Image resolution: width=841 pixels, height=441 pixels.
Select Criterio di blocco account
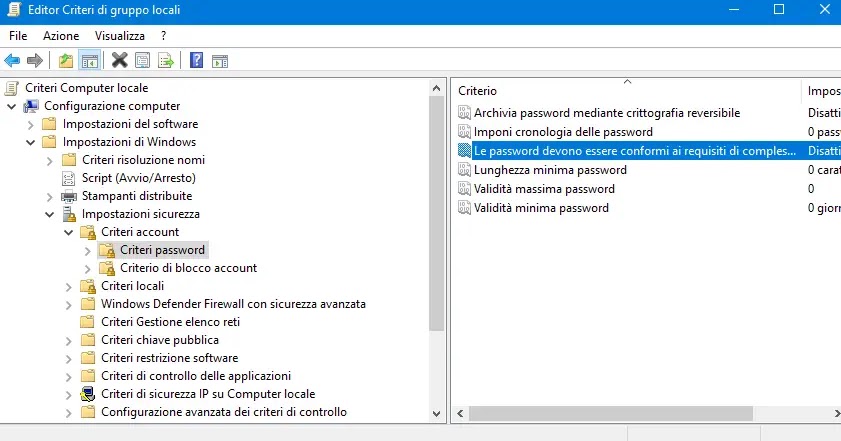(188, 268)
